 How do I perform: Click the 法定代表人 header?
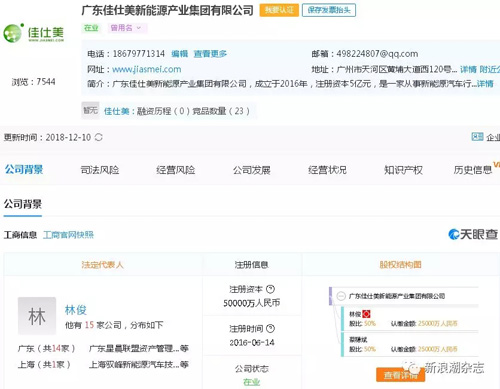coord(102,265)
